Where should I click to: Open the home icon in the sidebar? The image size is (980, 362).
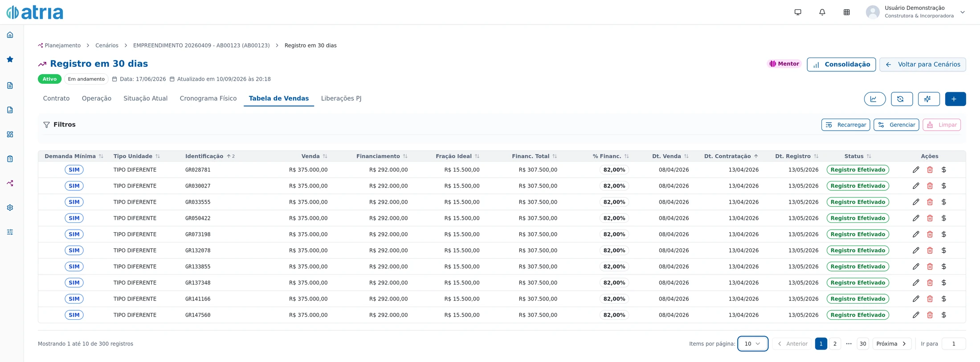point(10,35)
